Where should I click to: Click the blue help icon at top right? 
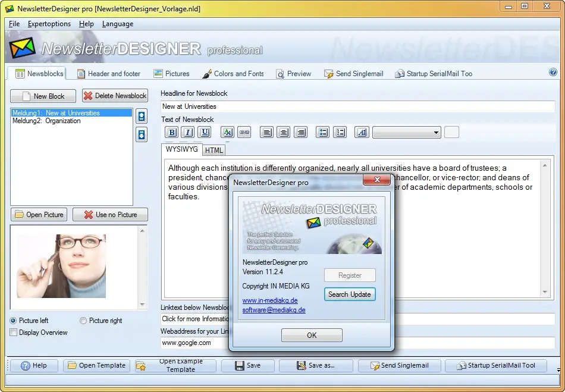coord(553,72)
